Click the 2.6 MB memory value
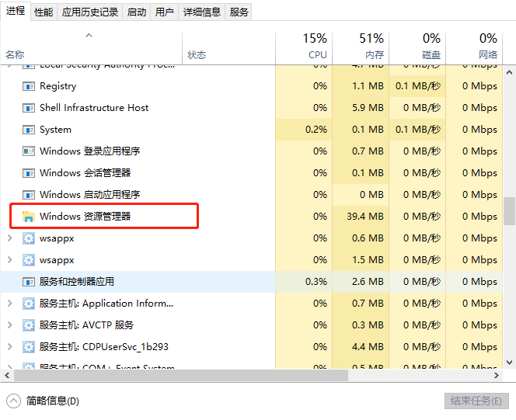The width and height of the screenshot is (516, 420). point(368,282)
